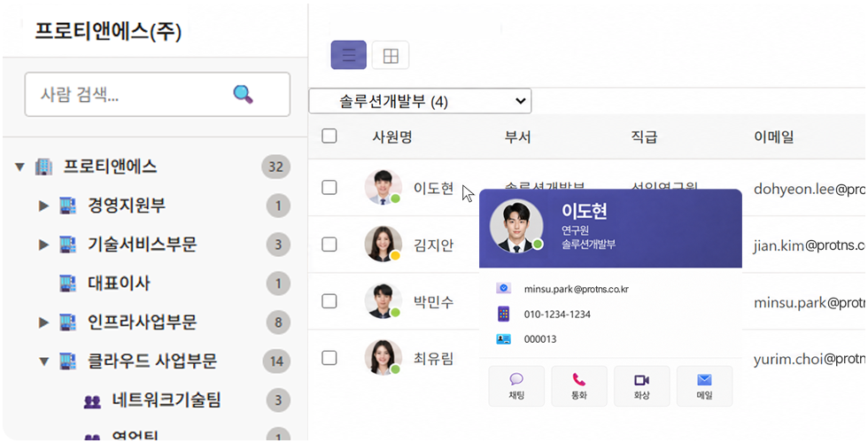Click the 경영지원부 department icon
Viewport: 868px width, 443px height.
[x=67, y=206]
